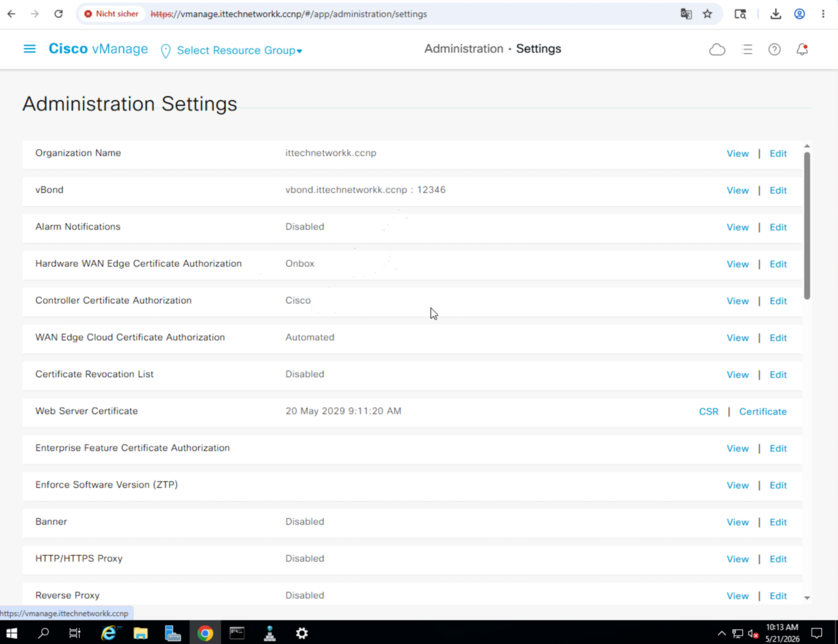Bookmark this page with the star icon
This screenshot has height=644, width=838.
tap(708, 14)
